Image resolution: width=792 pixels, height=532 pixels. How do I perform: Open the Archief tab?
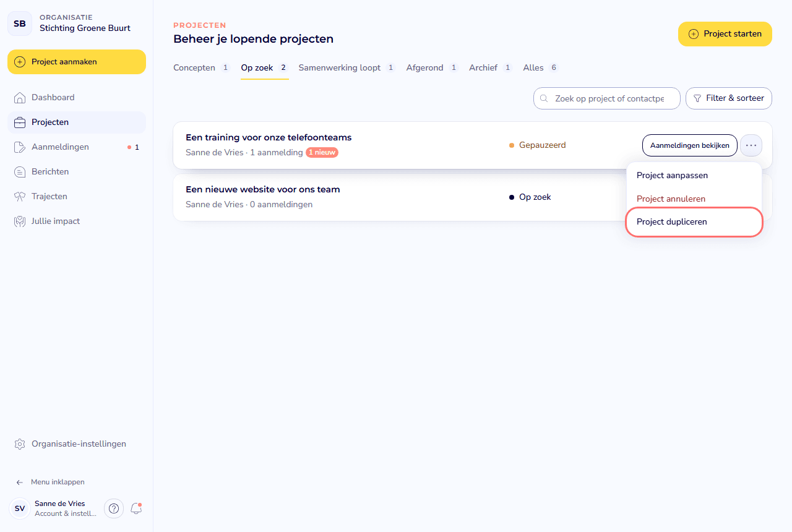(491, 68)
